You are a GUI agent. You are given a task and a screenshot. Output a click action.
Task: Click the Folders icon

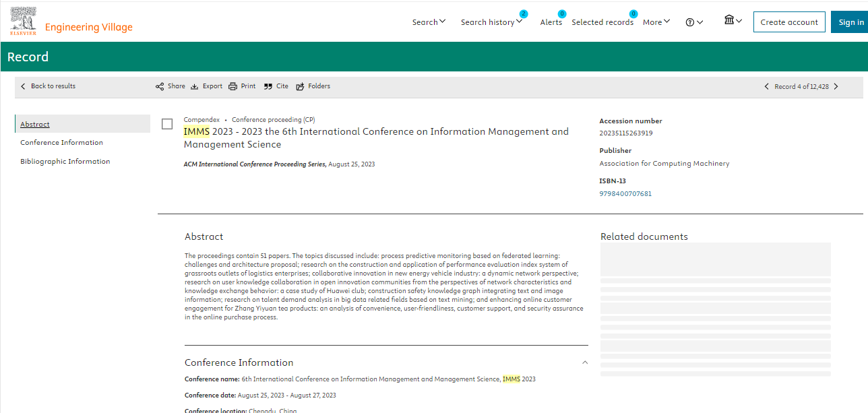pyautogui.click(x=299, y=86)
